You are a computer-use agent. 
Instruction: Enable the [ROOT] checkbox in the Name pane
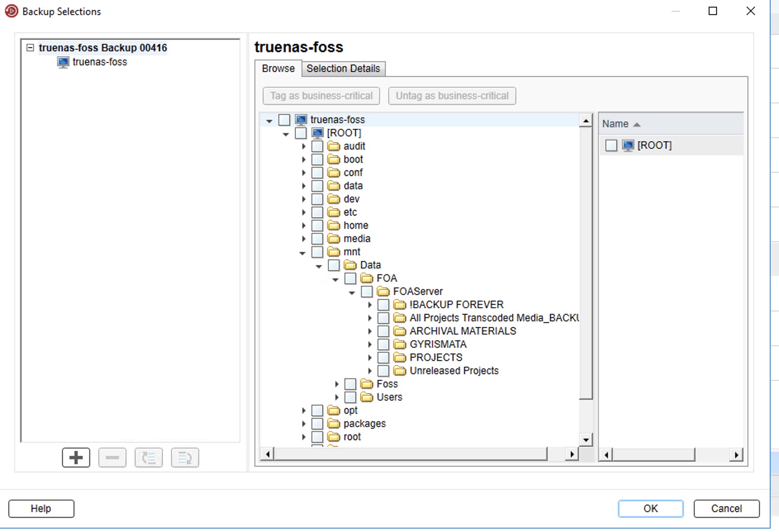611,145
